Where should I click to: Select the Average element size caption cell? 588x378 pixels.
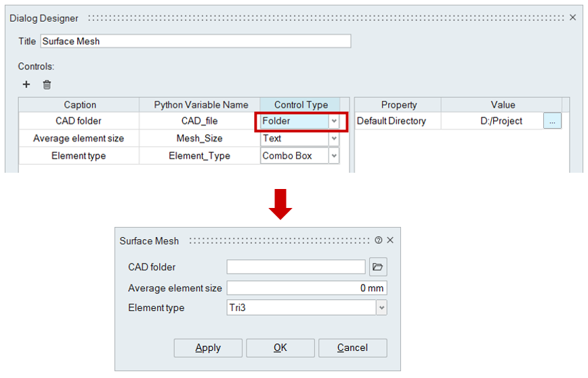click(x=79, y=138)
